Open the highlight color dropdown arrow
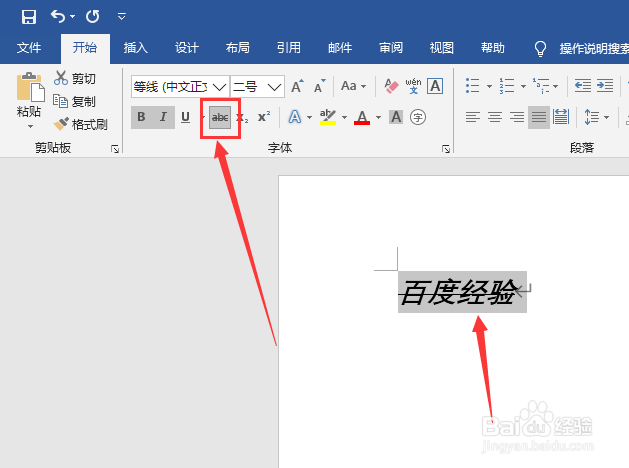The width and height of the screenshot is (629, 468). (x=344, y=118)
